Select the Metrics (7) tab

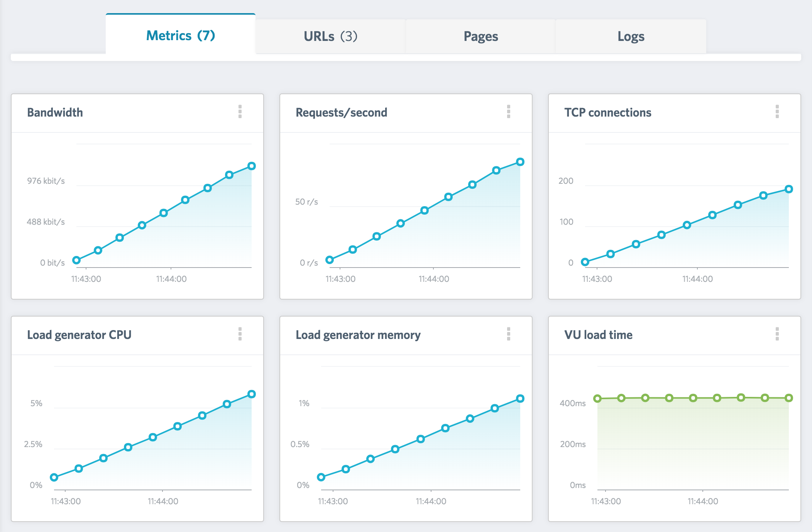tap(181, 36)
